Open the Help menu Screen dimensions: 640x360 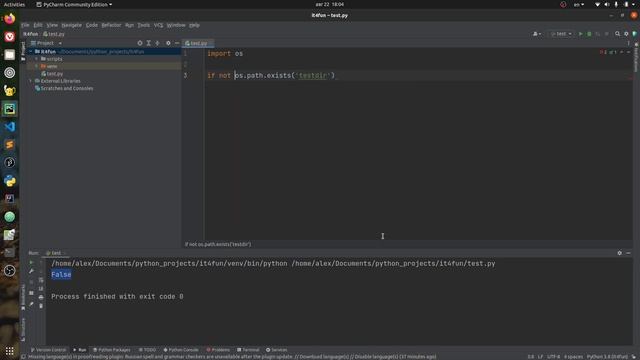194,25
